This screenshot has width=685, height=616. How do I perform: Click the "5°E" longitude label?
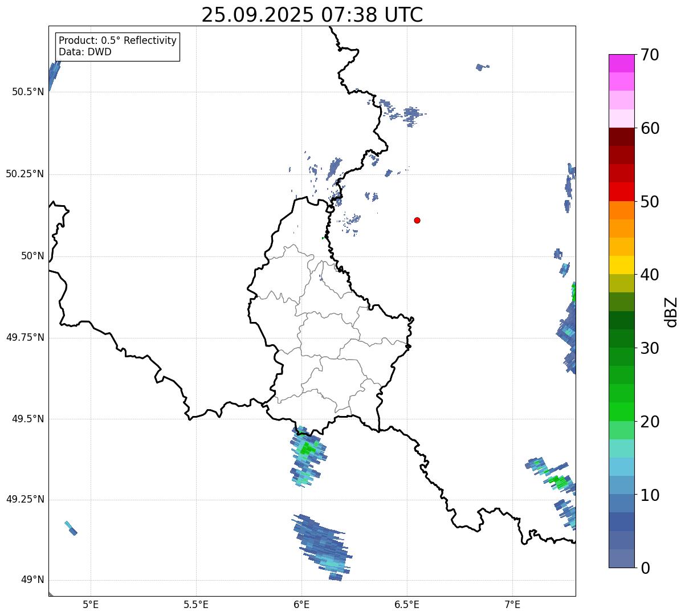pos(91,605)
